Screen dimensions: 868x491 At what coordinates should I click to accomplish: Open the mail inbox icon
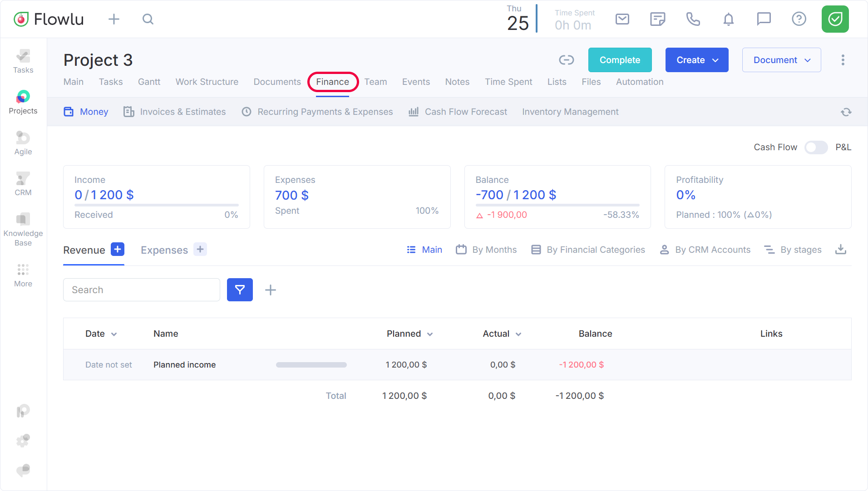click(x=622, y=19)
